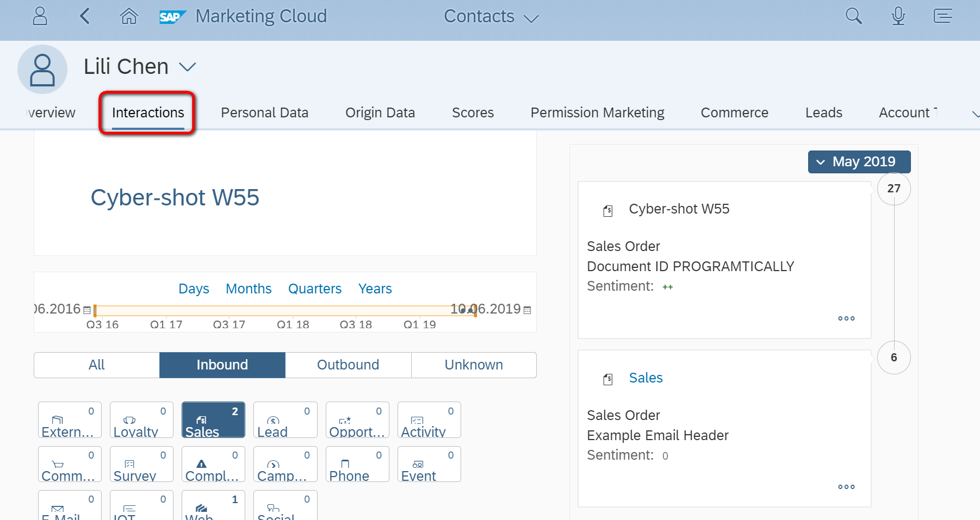The image size is (980, 520).
Task: Select the Unknown direction filter
Action: click(474, 365)
